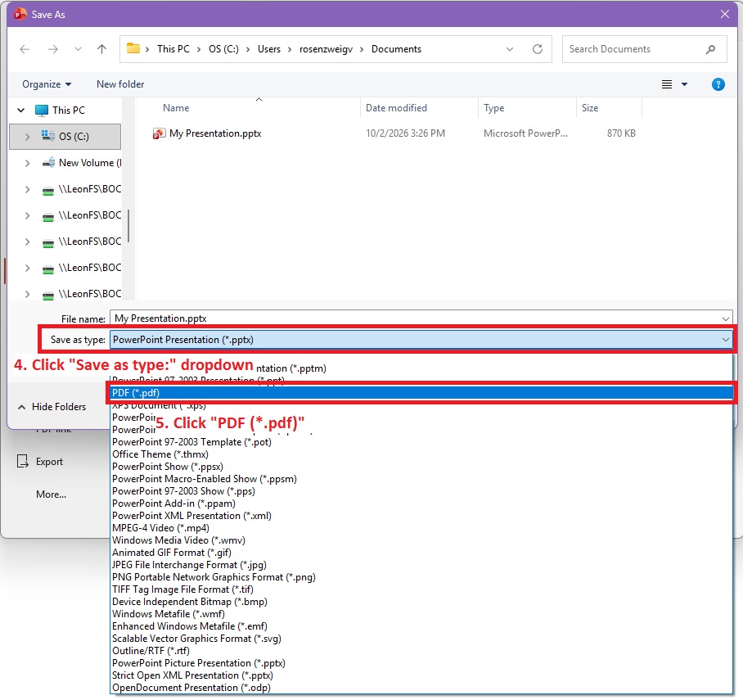Choose PDF (*.pdf) from the type list
743x700 pixels.
point(421,393)
